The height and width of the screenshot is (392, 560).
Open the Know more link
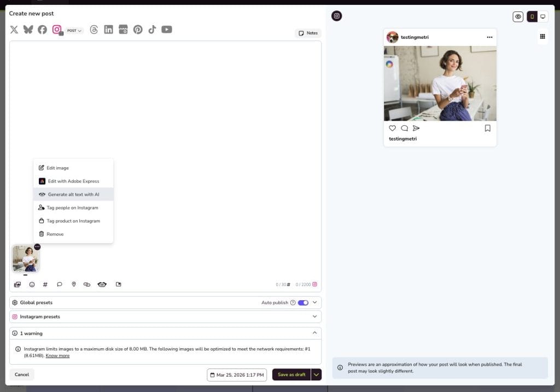click(x=57, y=356)
